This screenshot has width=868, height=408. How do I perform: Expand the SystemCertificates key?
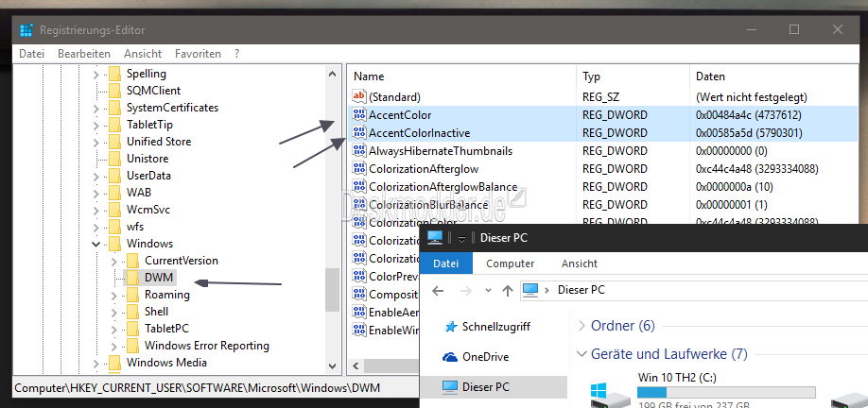pos(96,108)
